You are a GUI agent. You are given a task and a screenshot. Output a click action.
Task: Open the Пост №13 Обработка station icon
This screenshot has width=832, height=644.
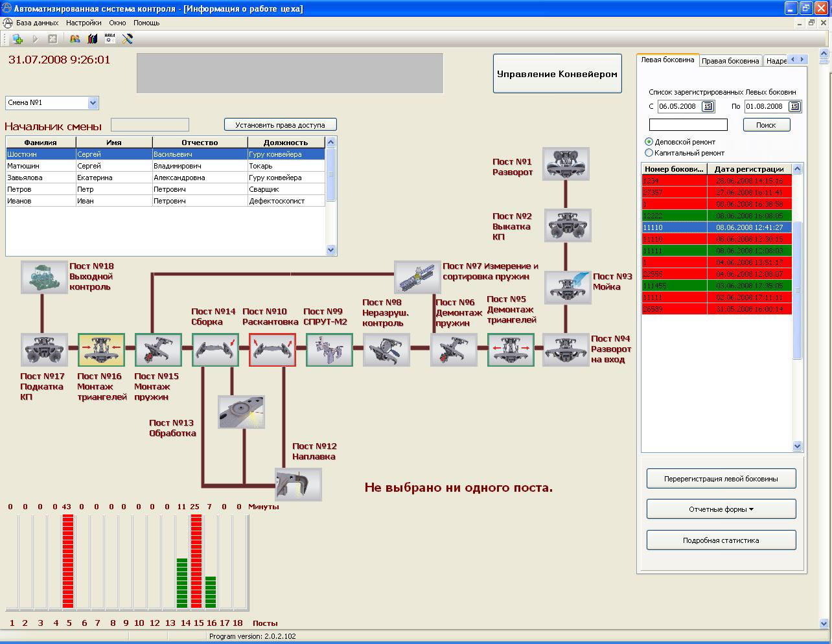pos(241,411)
